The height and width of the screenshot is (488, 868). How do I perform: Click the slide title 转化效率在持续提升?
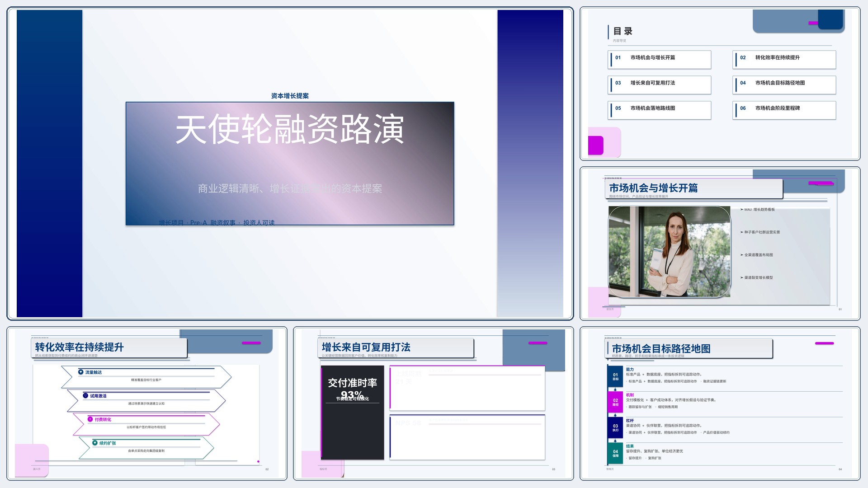[x=80, y=347]
